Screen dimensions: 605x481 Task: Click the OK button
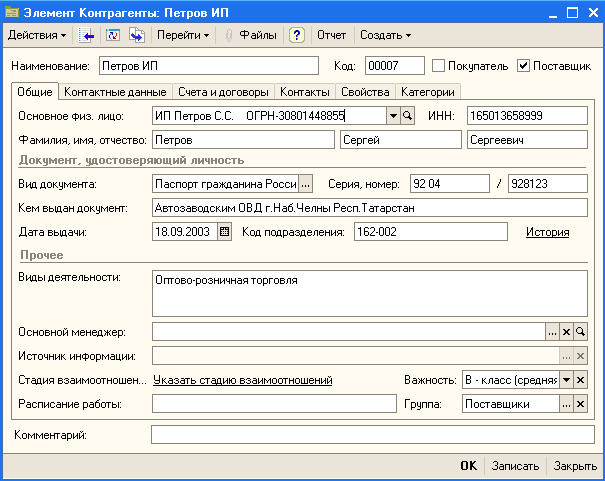(468, 466)
